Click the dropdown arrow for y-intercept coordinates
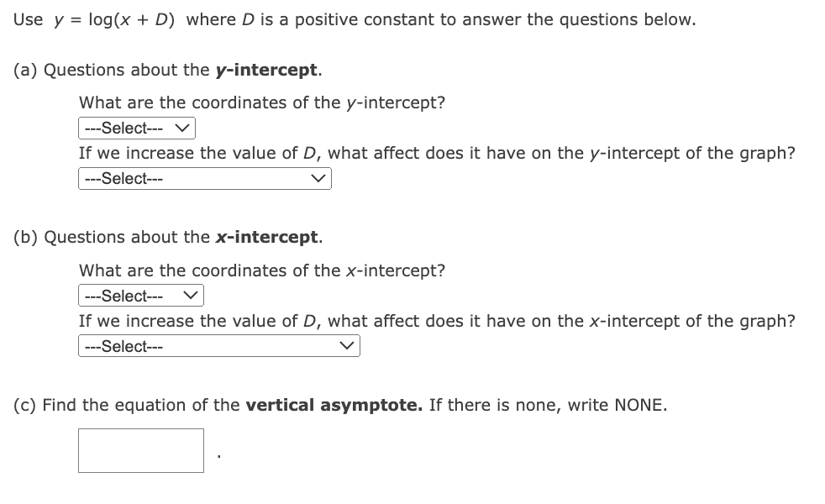Viewport: 825px width, 504px height. (x=184, y=128)
